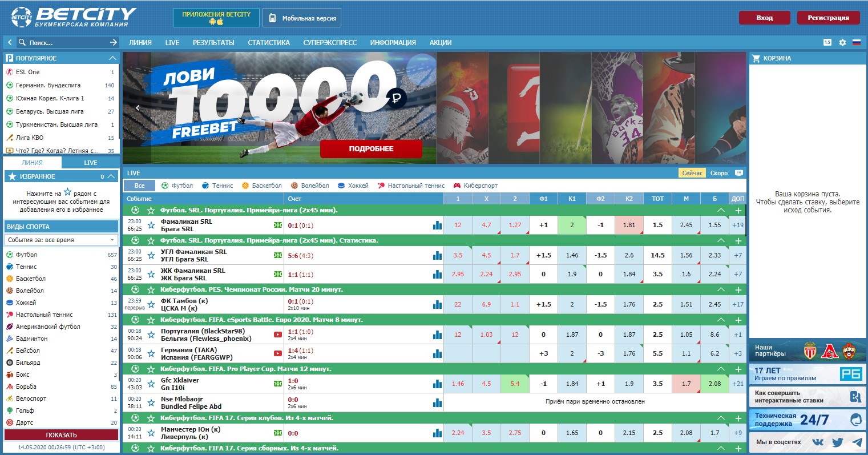The width and height of the screenshot is (868, 455).
Task: Collapse the Киберфутбол PES Чемпионат России group
Action: [x=721, y=289]
